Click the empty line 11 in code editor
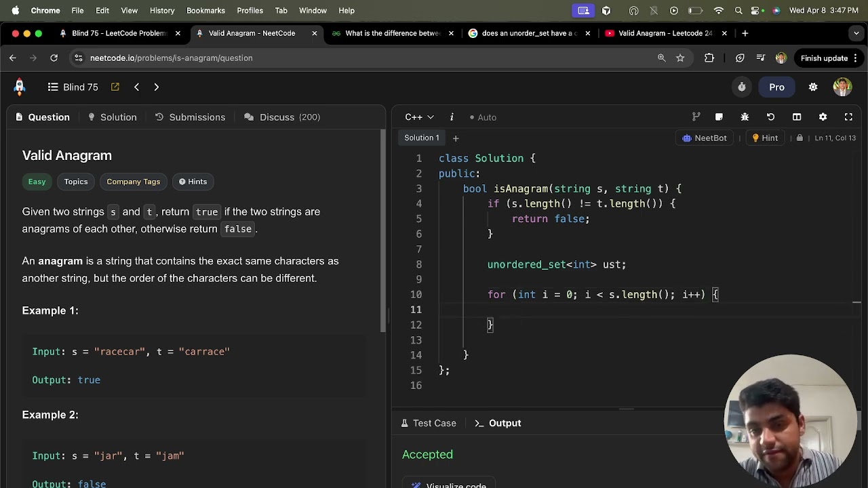868x488 pixels. tap(610, 310)
